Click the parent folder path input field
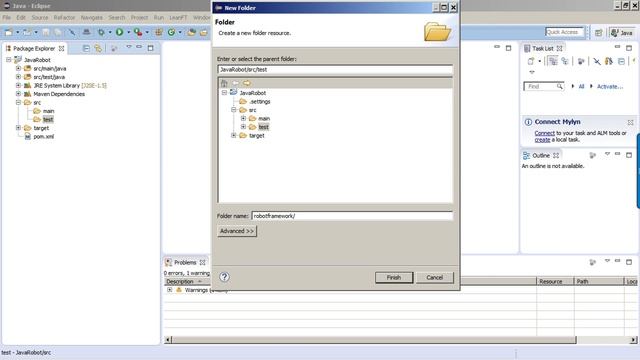 (x=335, y=69)
